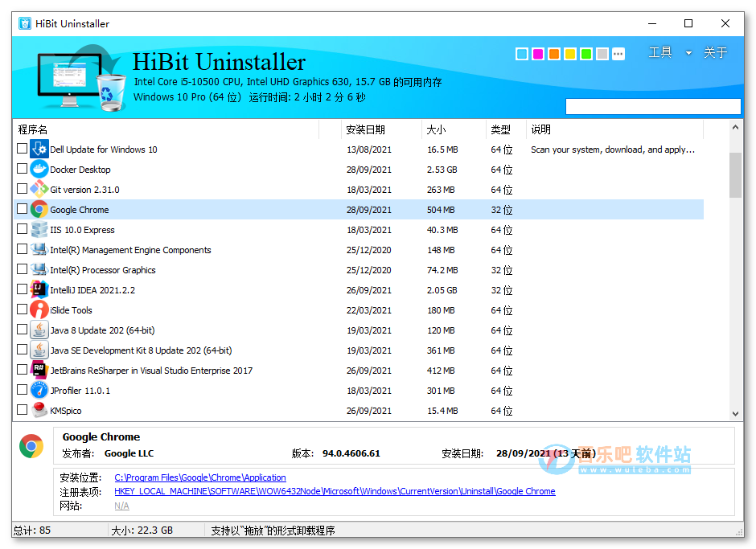
Task: Click the KMSpico red button icon
Action: pos(39,410)
